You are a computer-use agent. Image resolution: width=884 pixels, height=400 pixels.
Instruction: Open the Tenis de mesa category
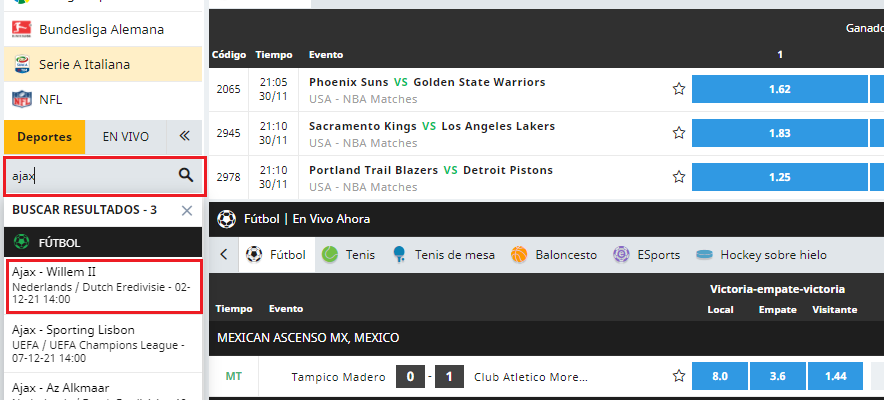click(444, 255)
